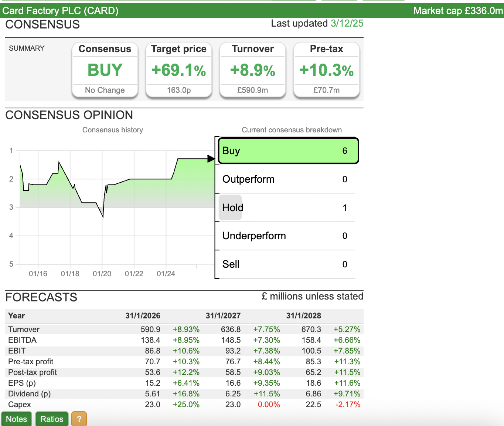Viewport: 504px width, 426px height.
Task: Select the Pre-tax summary card
Action: point(327,70)
